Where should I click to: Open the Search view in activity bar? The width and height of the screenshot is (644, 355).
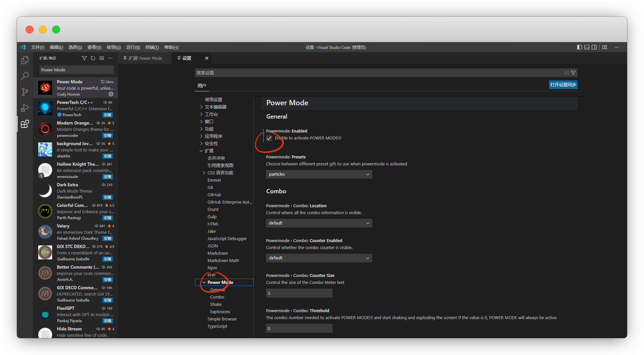(x=25, y=76)
